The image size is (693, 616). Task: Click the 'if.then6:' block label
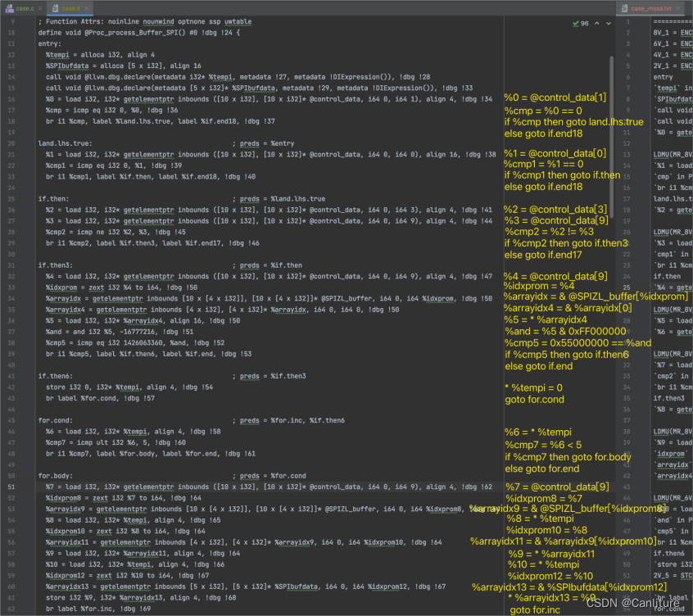[x=55, y=376]
